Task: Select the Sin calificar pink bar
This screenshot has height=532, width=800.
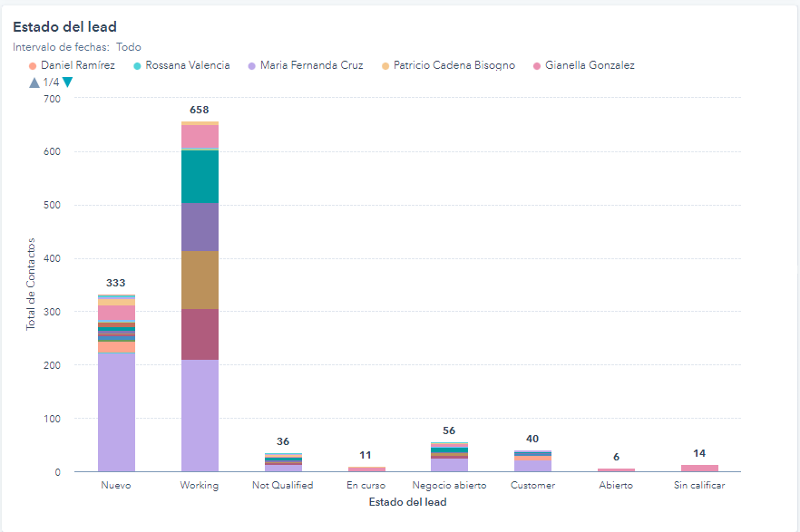Action: 699,468
